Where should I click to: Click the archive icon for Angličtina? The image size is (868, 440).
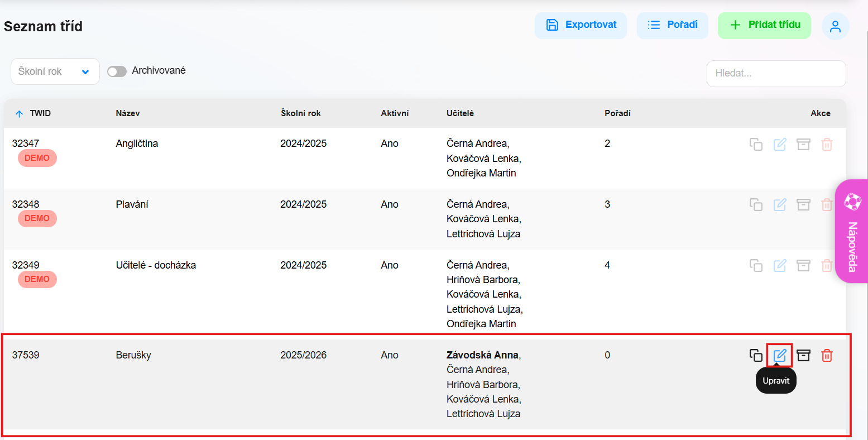[803, 144]
